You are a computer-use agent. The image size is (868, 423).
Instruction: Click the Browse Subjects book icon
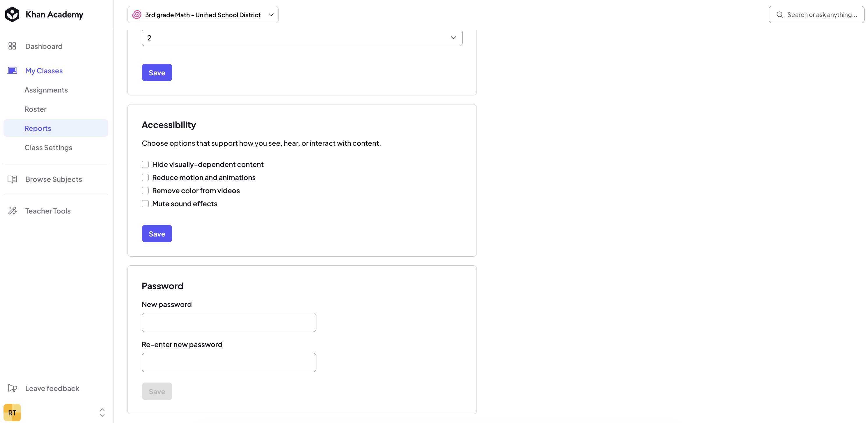(x=12, y=179)
